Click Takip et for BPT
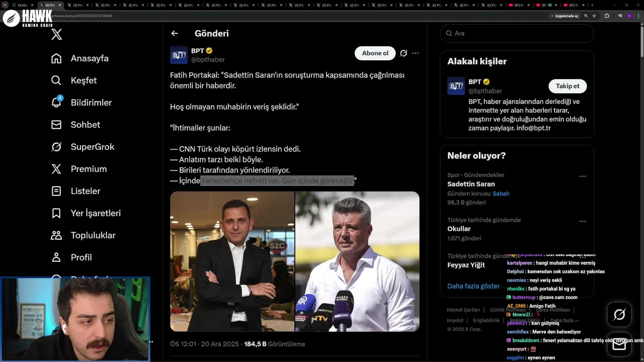644x362 pixels. click(x=568, y=86)
